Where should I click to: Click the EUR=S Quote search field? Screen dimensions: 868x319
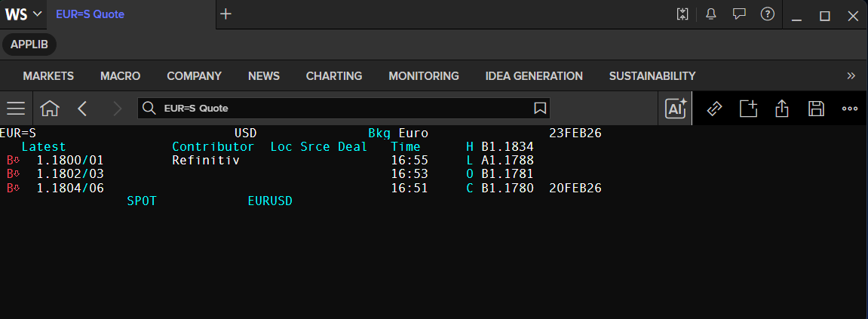[343, 109]
